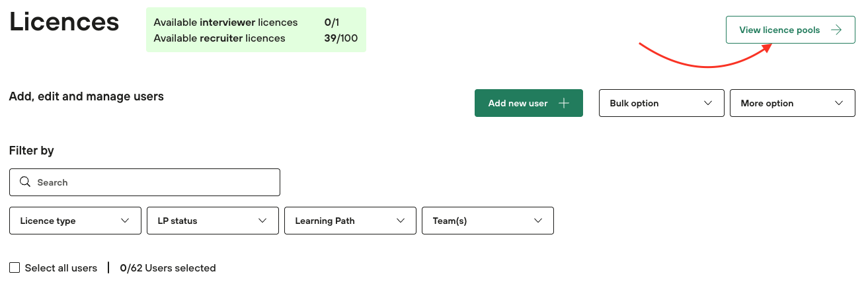Screen dimensions: 868x284
Task: Click the More option chevron icon
Action: [x=840, y=103]
